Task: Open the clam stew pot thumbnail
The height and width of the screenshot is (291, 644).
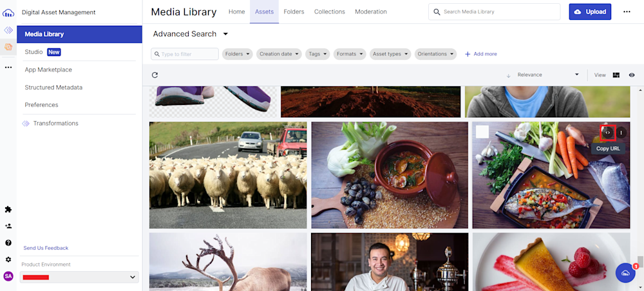Action: click(x=390, y=175)
